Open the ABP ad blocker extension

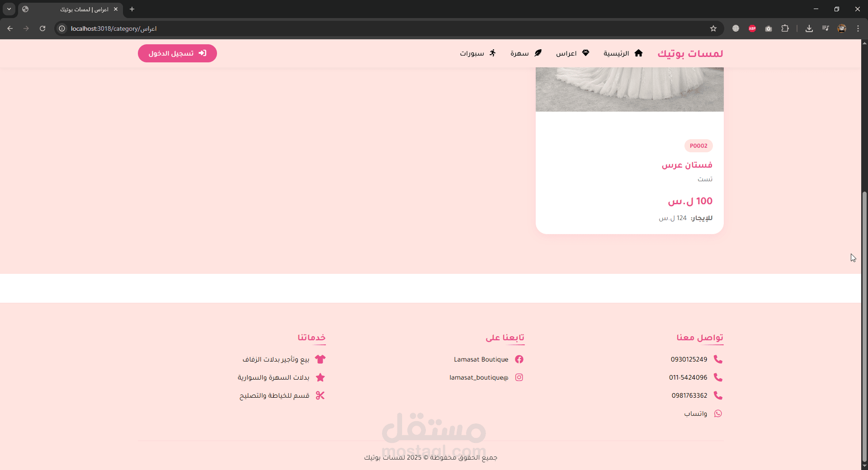tap(752, 28)
